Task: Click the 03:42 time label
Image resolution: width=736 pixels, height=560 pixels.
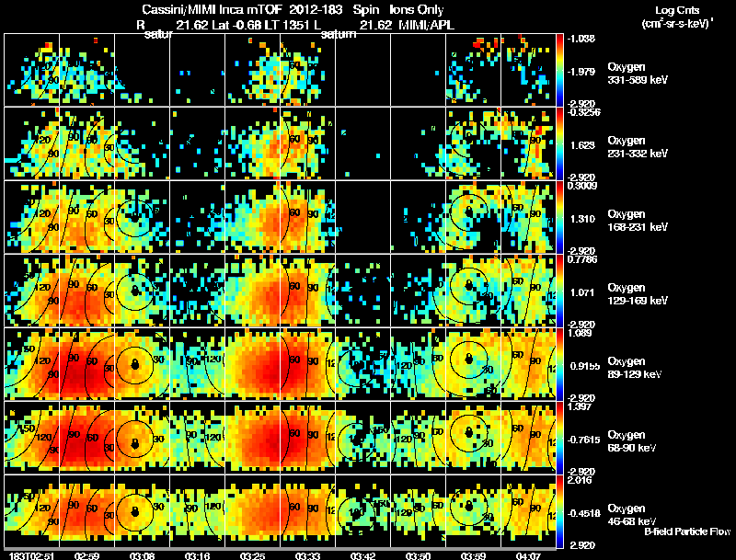Action: coord(362,556)
